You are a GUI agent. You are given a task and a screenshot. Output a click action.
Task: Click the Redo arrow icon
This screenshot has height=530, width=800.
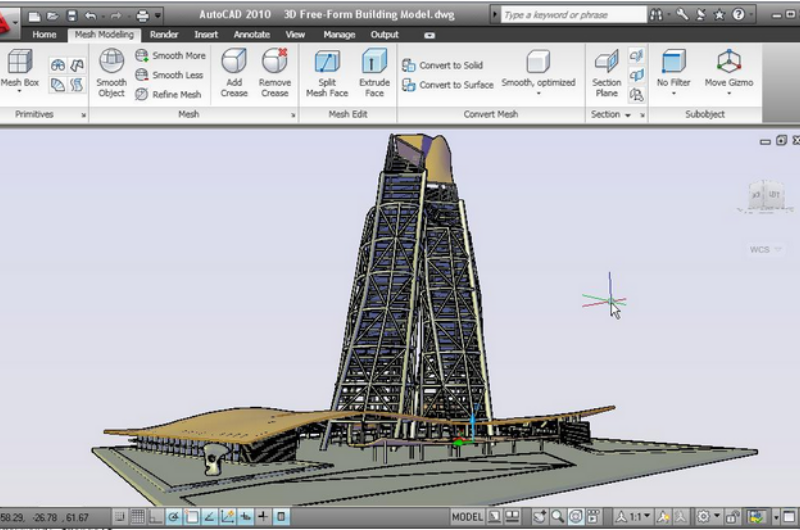pos(116,16)
